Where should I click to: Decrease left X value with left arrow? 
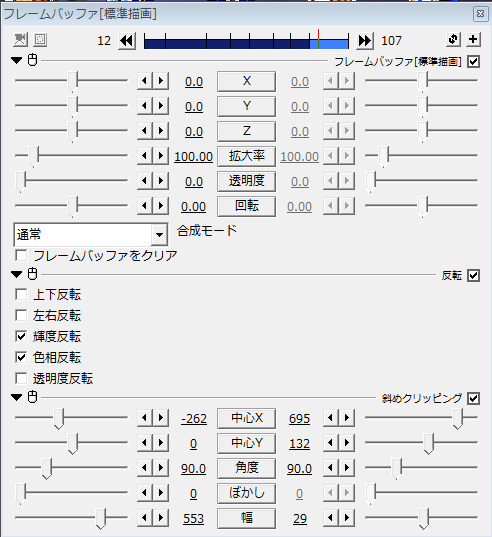click(x=145, y=81)
